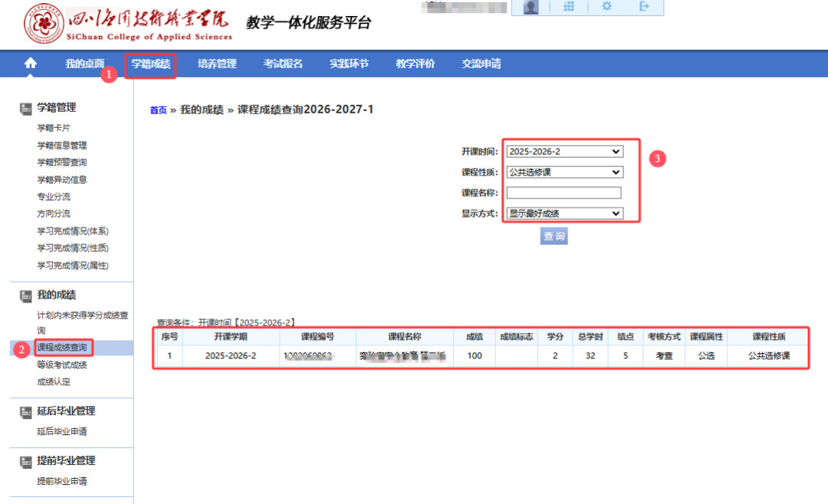Screen dimensions: 828x504
Task: Follow the 首页 breadcrumb link
Action: pos(159,110)
